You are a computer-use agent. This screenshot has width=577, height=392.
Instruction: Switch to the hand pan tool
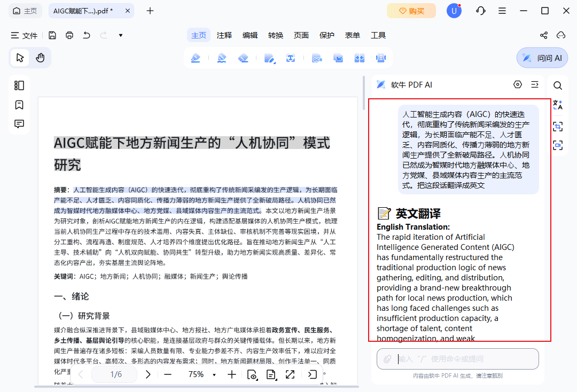pyautogui.click(x=40, y=58)
